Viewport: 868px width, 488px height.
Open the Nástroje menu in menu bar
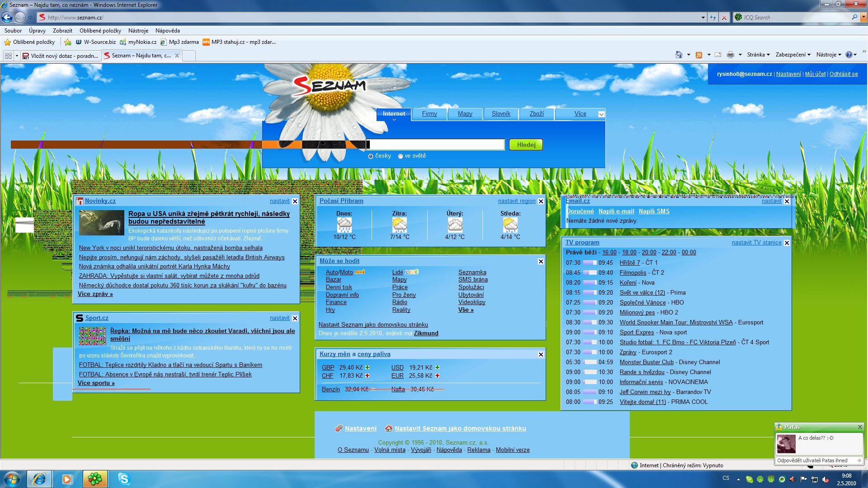138,31
